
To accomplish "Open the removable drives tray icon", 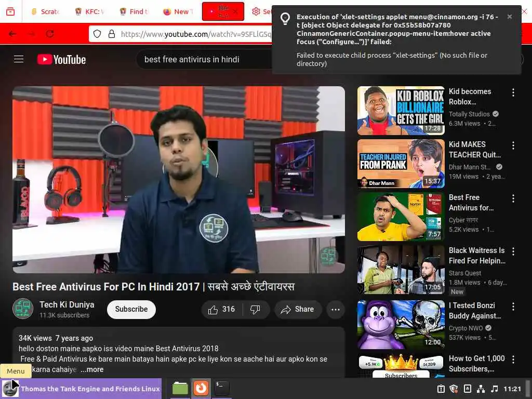I will 467,389.
